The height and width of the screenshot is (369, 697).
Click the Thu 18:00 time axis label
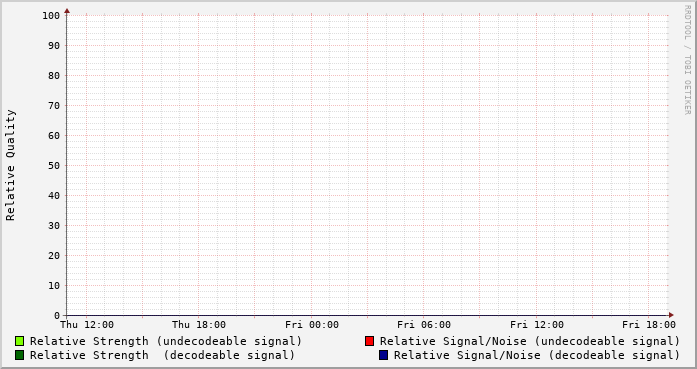[199, 325]
